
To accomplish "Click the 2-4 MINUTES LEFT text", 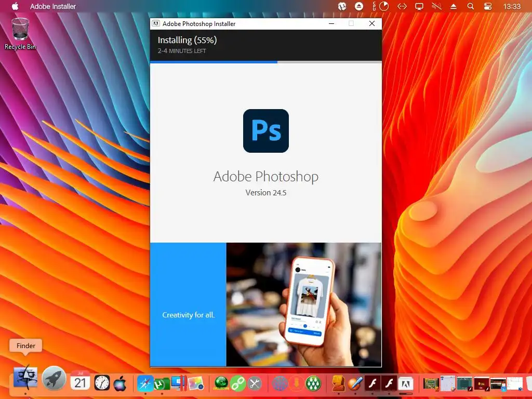I will (182, 51).
